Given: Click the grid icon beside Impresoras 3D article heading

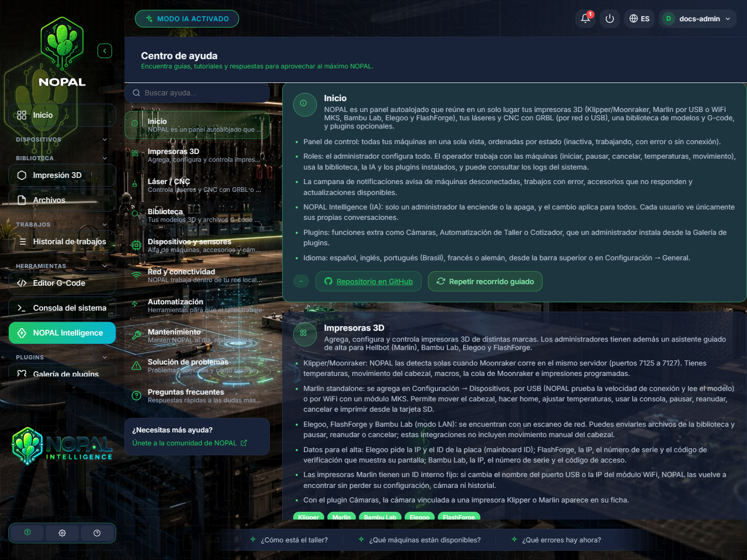Looking at the screenshot, I should pyautogui.click(x=305, y=334).
